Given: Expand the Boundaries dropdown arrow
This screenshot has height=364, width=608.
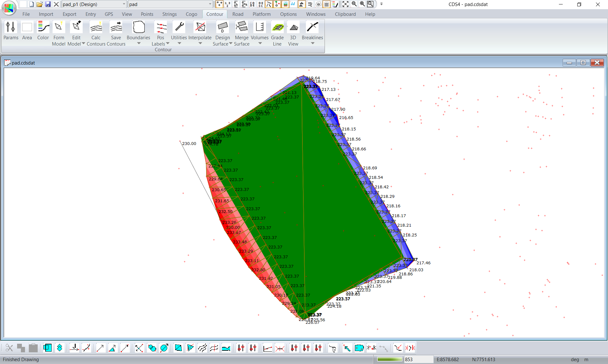Looking at the screenshot, I should click(139, 43).
